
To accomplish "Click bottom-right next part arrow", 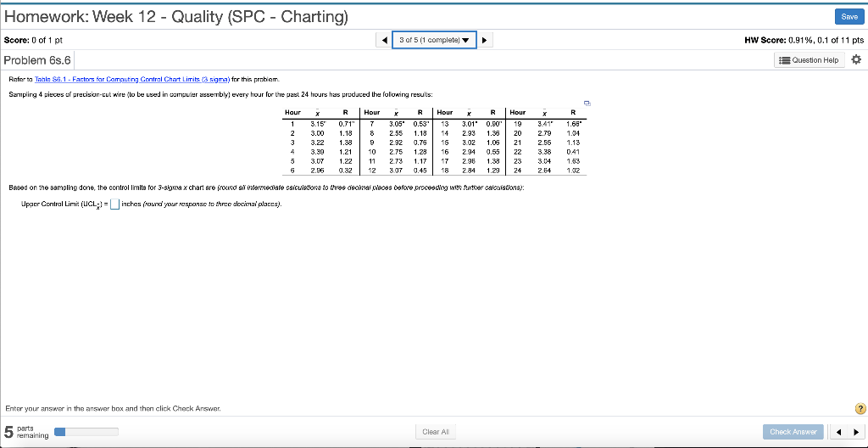I will 856,432.
